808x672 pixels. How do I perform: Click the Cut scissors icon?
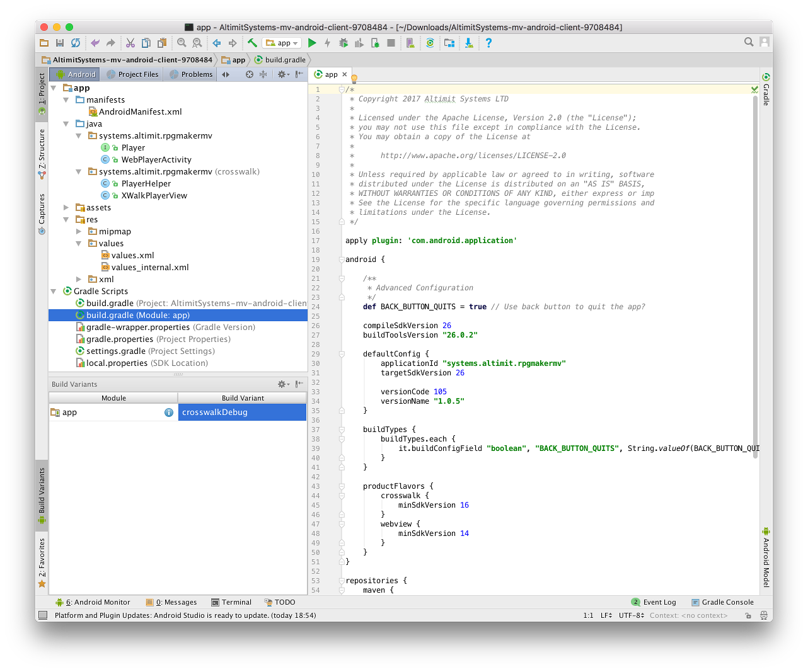[130, 43]
